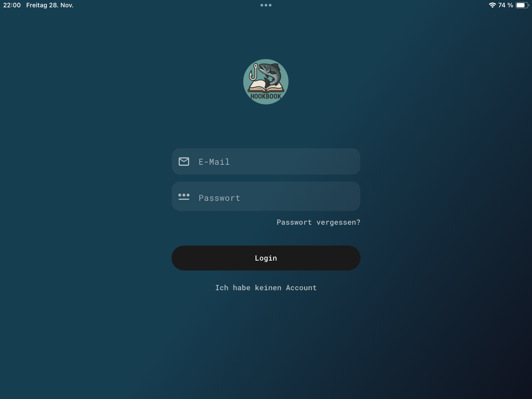Click the asterisks password icon
Viewport: 532px width, 399px height.
coord(184,197)
